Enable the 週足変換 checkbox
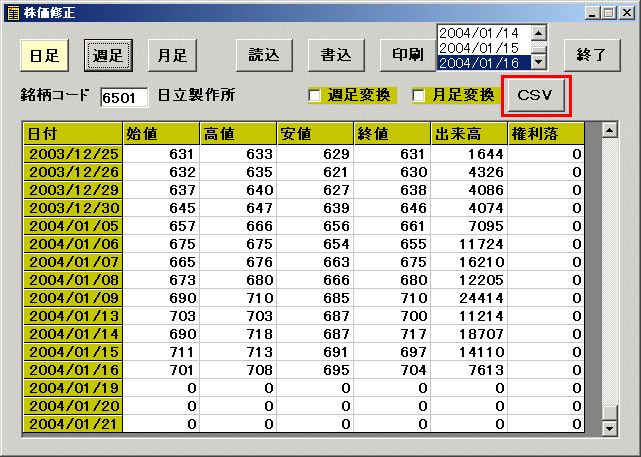 click(315, 96)
